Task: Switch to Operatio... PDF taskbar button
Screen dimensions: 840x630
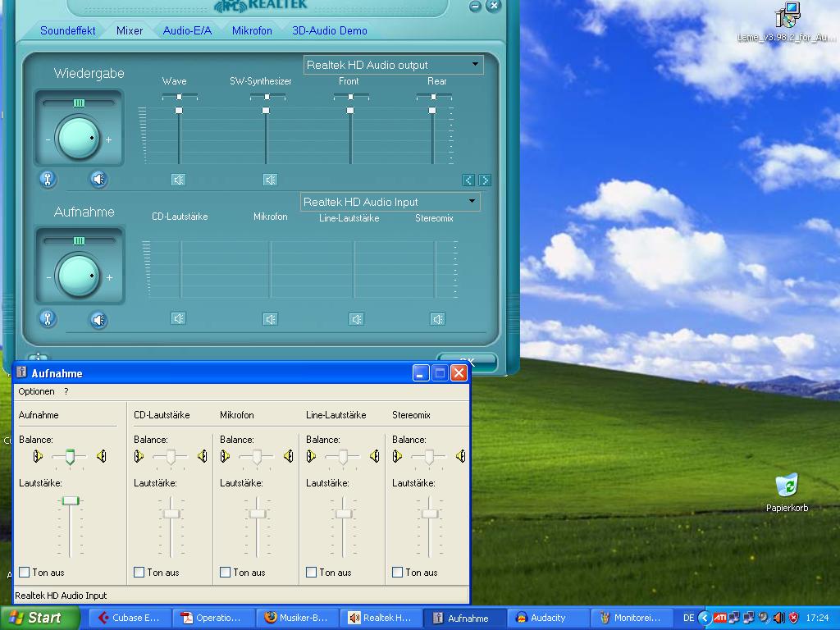Action: pyautogui.click(x=212, y=618)
